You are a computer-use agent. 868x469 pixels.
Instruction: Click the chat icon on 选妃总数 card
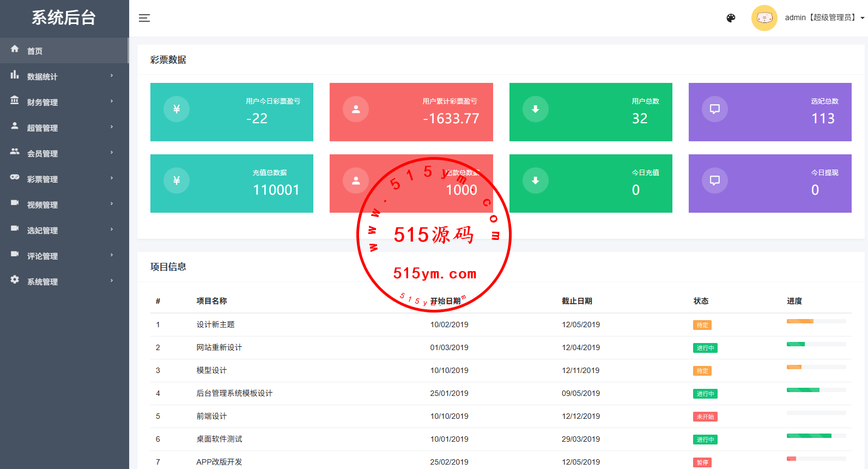tap(714, 109)
